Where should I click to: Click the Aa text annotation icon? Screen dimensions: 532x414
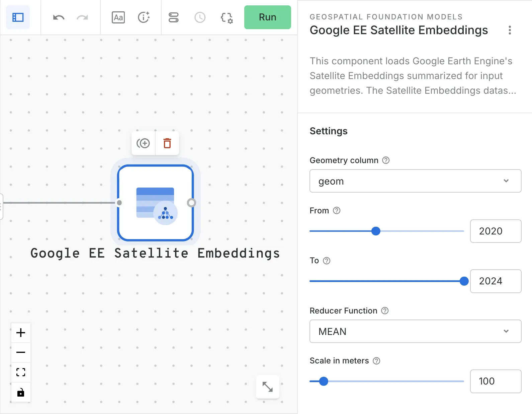(x=118, y=17)
